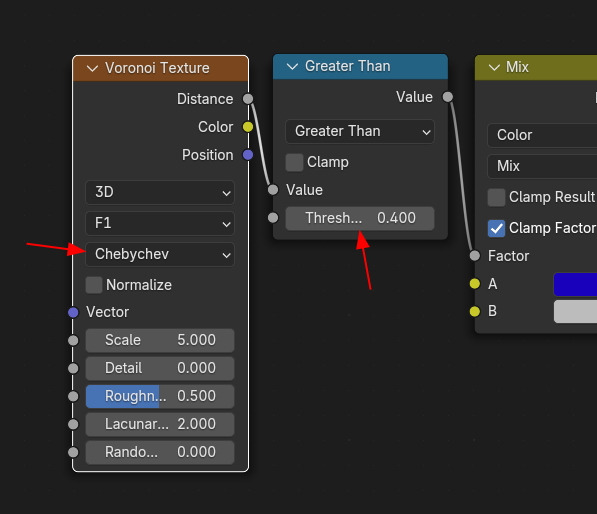Click the Threshold input socket
The image size is (597, 514).
tap(273, 218)
